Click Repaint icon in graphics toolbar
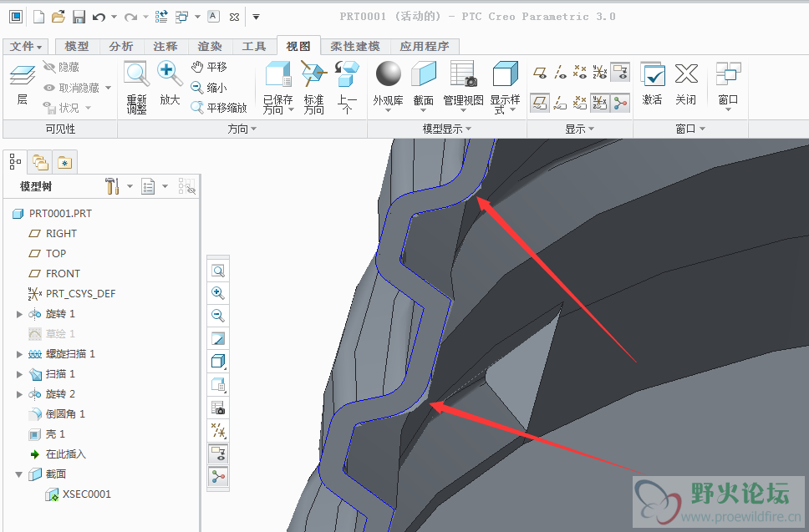809x532 pixels. [218, 339]
